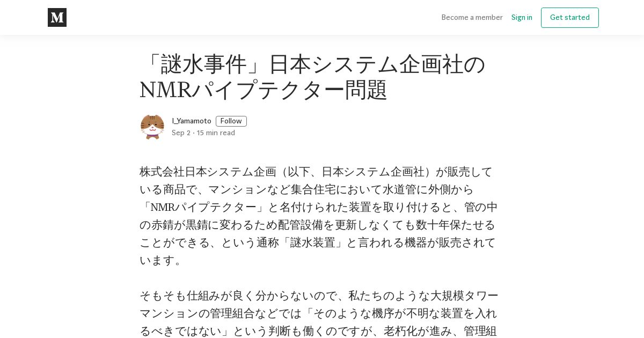Click the 15 min read label
Viewport: 644px width, 338px height.
coord(216,133)
